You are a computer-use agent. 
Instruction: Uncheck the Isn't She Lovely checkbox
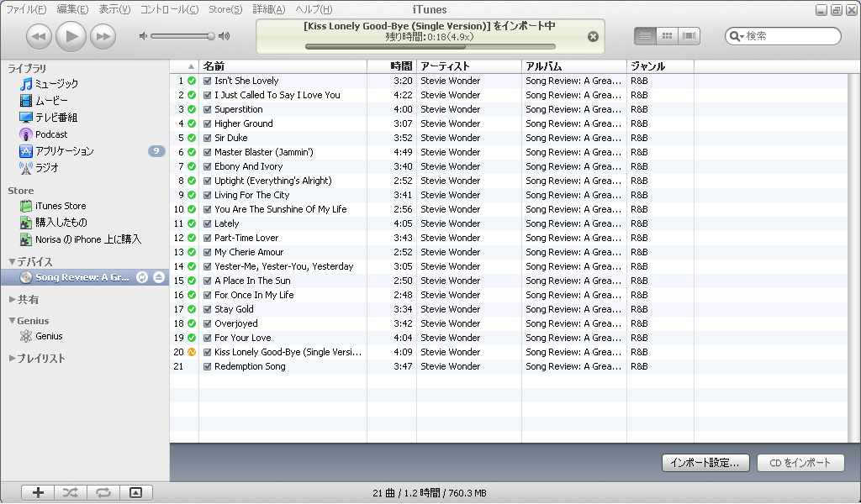(x=208, y=81)
